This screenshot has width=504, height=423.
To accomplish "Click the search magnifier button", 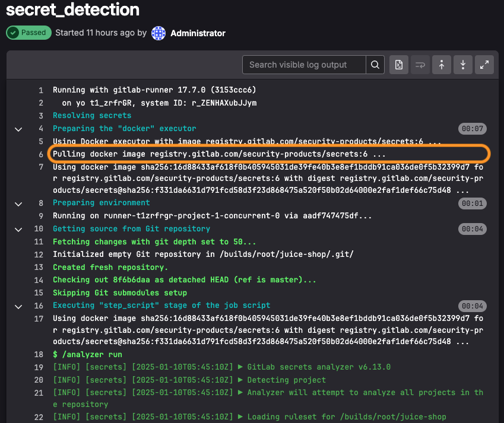I will [375, 65].
